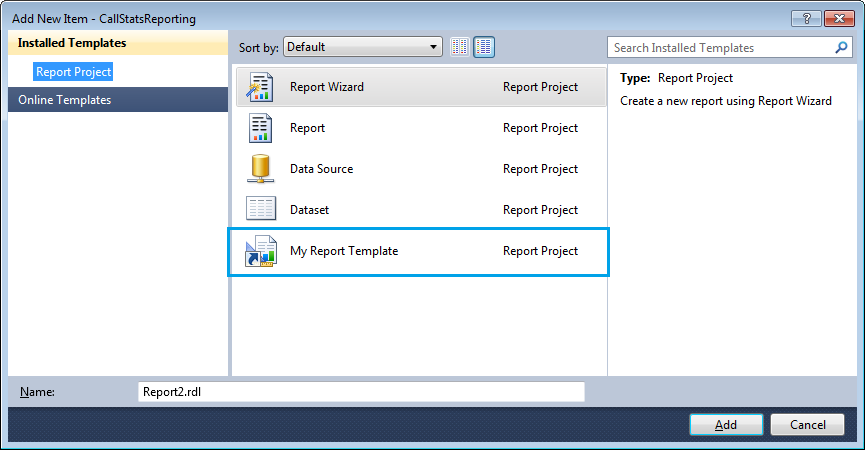
Task: Click the search magnifier icon
Action: (x=842, y=47)
